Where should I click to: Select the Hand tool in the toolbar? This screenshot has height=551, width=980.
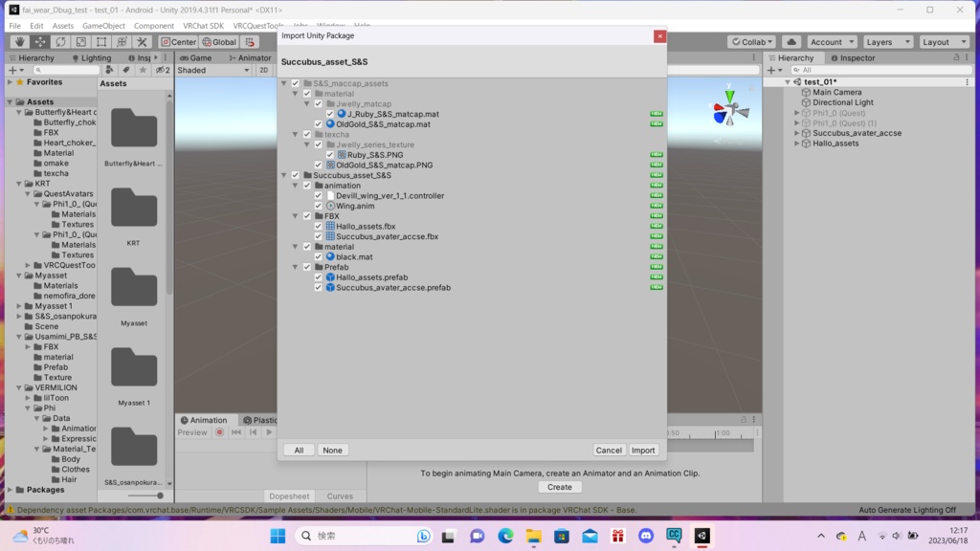click(20, 41)
